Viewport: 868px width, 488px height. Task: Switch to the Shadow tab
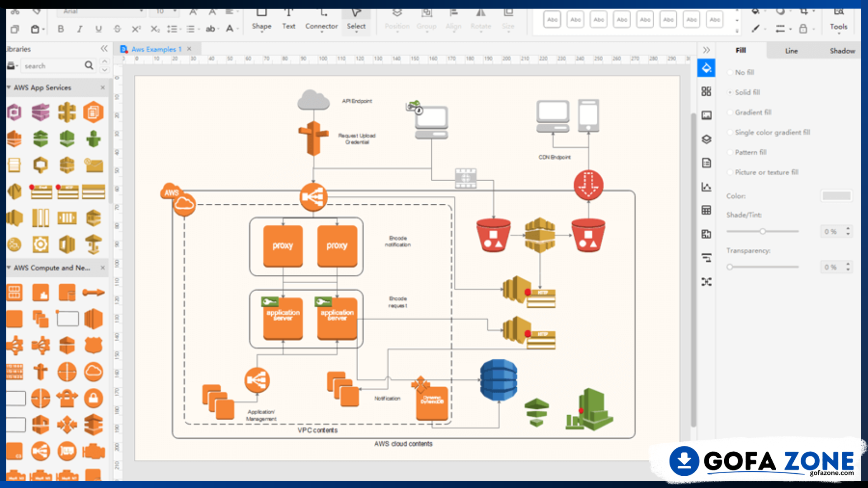[842, 51]
